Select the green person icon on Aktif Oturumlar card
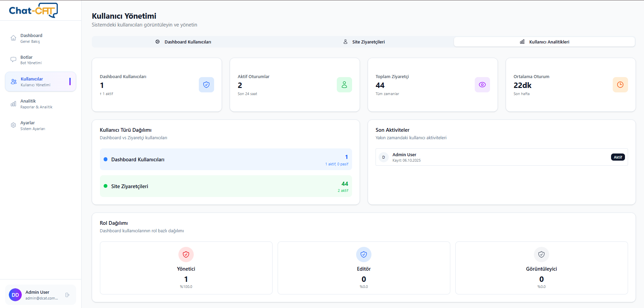The width and height of the screenshot is (644, 308). pos(344,85)
